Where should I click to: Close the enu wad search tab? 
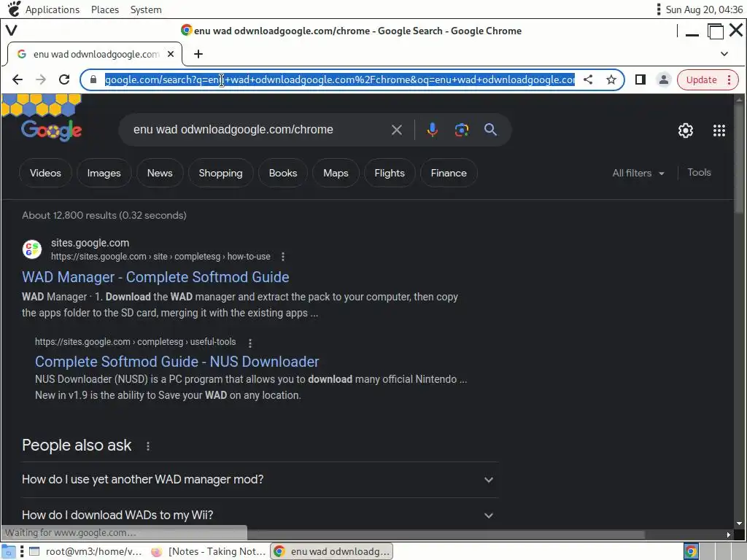[x=171, y=54]
